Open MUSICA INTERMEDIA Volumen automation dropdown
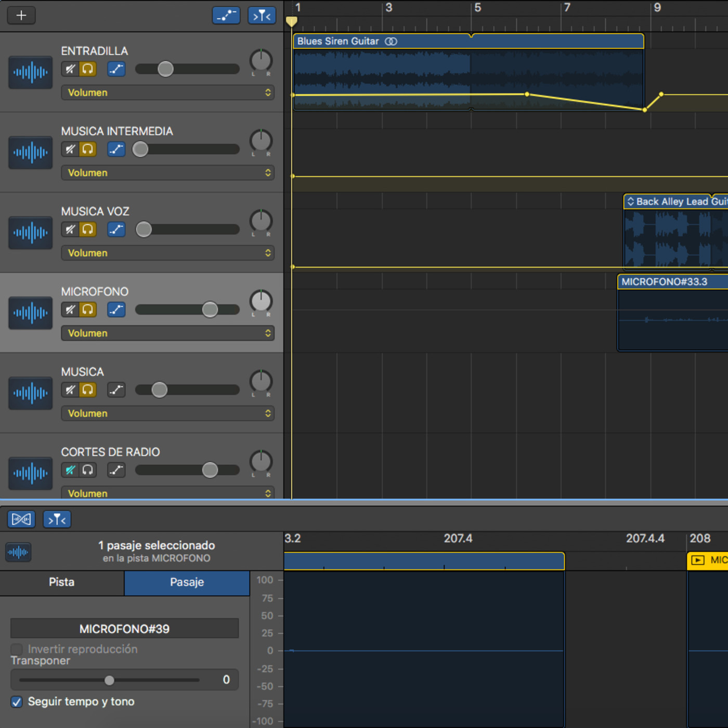728x728 pixels. (x=168, y=173)
